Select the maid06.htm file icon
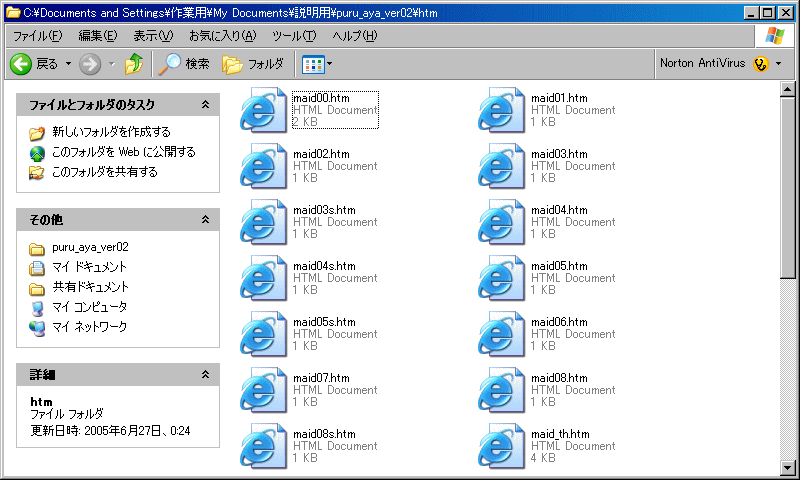The height and width of the screenshot is (480, 800). point(502,335)
